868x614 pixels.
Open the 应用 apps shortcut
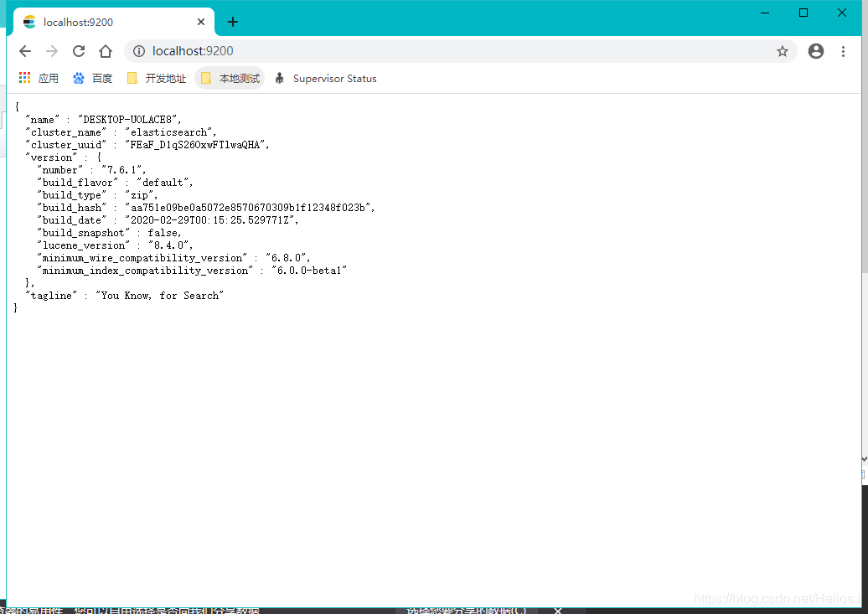(39, 79)
